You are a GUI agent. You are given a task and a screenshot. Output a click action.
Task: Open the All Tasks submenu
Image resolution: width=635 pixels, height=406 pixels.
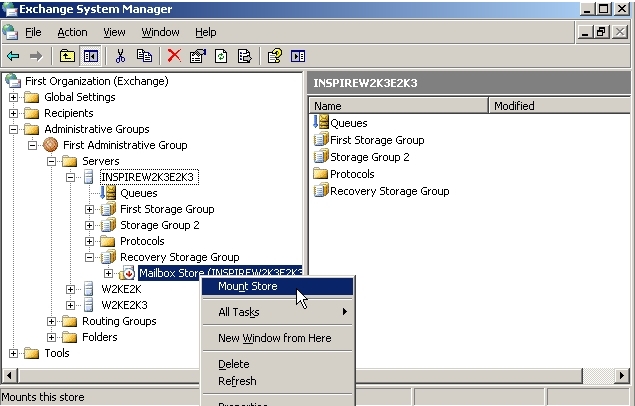278,312
